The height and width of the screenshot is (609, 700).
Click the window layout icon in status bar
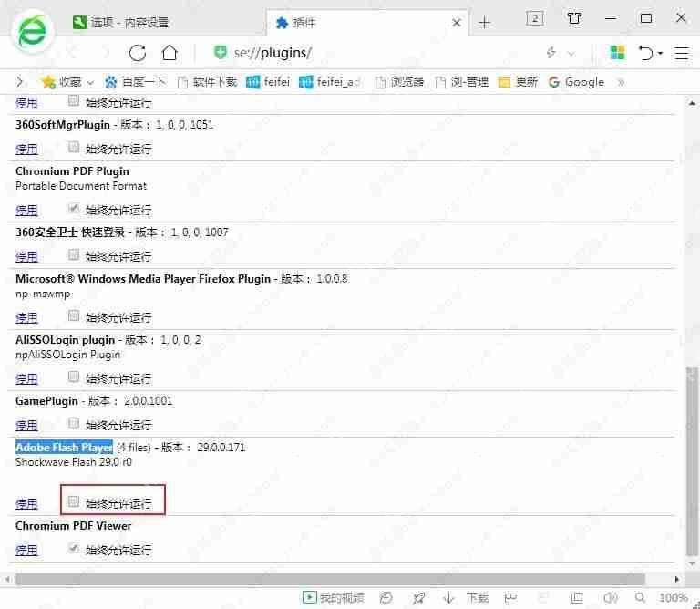click(x=577, y=597)
